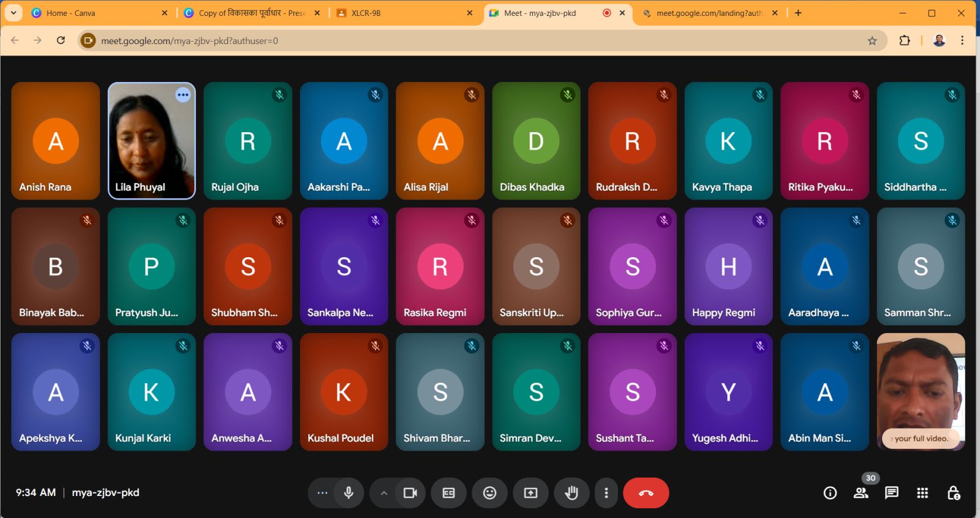The width and height of the screenshot is (980, 518).
Task: Click meeting code mya-zjbv-pkd text
Action: tap(105, 492)
